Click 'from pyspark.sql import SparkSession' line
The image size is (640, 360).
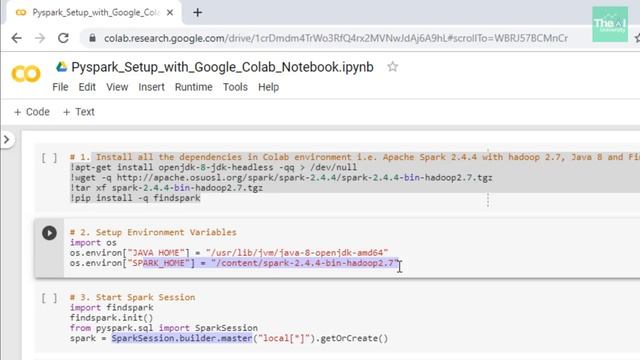(x=164, y=328)
